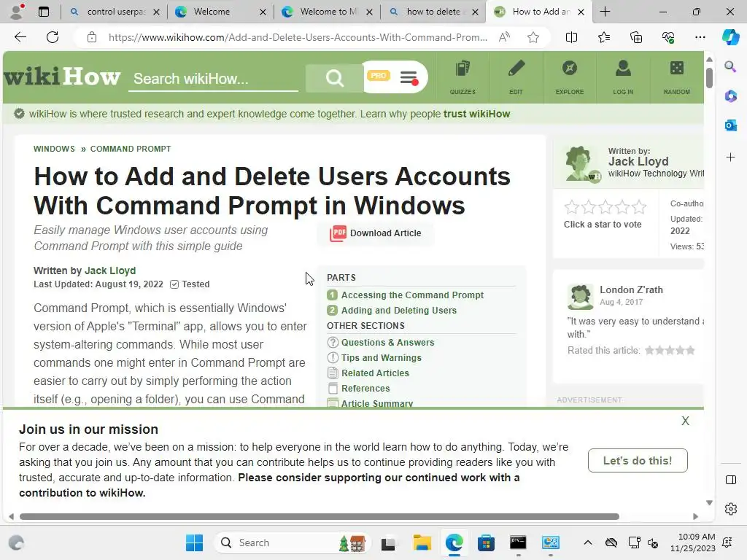The image size is (747, 560).
Task: Click the vertical scrollbar down arrow
Action: 709,503
